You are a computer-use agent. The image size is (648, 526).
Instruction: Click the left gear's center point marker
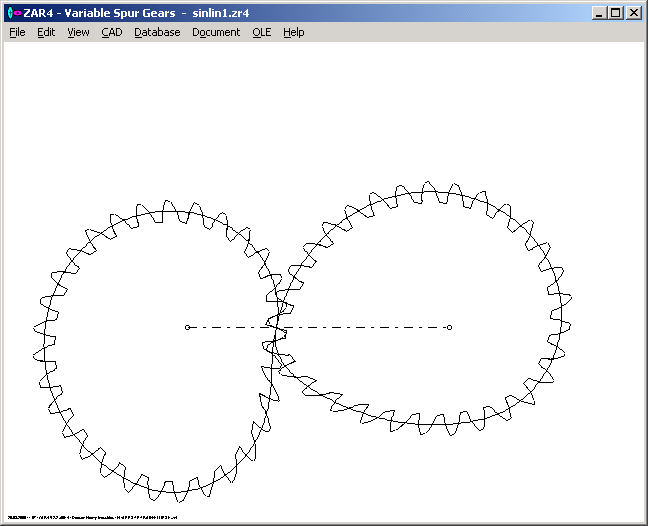point(187,327)
